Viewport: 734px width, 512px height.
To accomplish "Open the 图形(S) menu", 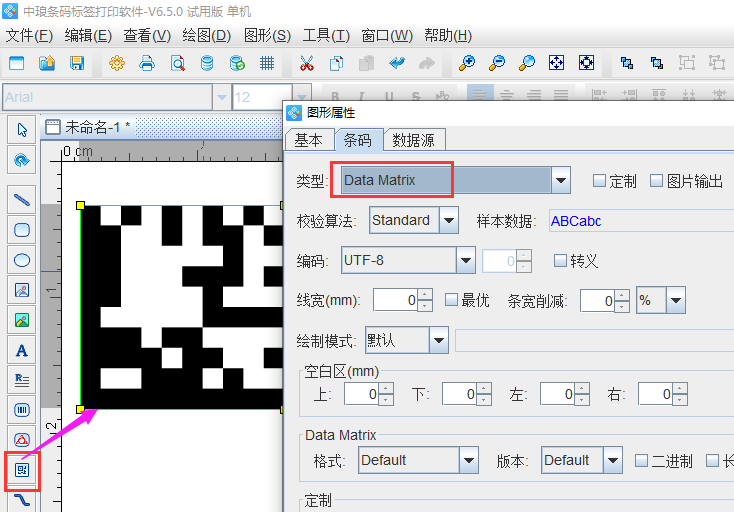I will (267, 36).
